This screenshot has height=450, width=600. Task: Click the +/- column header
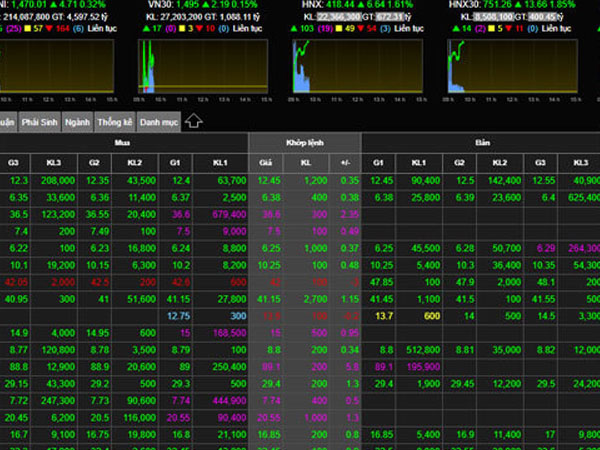click(345, 163)
